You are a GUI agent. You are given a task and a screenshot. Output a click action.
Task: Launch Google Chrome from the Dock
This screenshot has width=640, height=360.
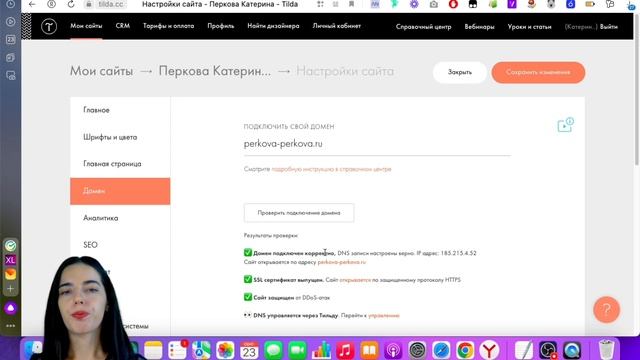click(x=465, y=350)
